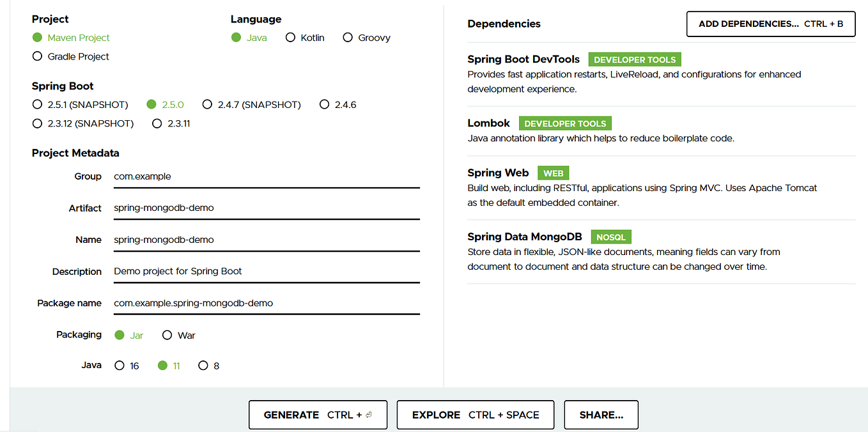
Task: Select Java version 8
Action: pyautogui.click(x=204, y=365)
